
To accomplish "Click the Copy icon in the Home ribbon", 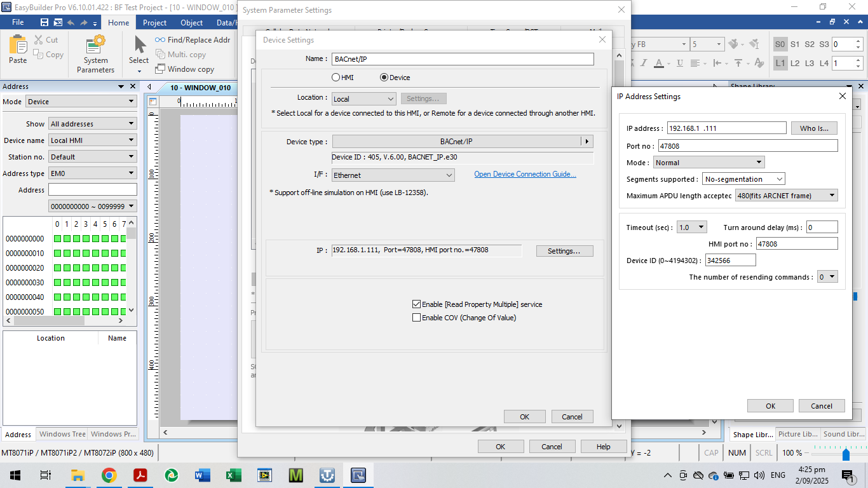I will coord(38,55).
